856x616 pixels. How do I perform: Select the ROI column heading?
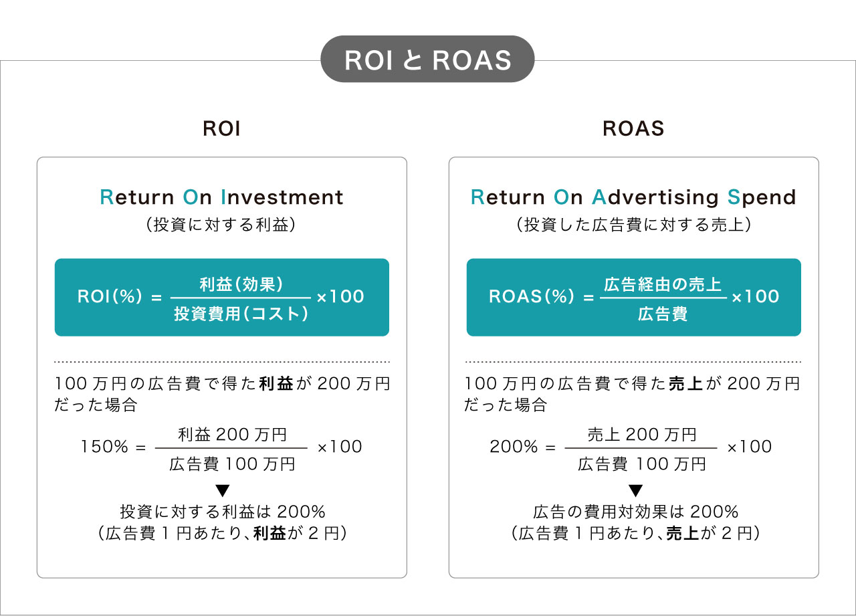221,128
